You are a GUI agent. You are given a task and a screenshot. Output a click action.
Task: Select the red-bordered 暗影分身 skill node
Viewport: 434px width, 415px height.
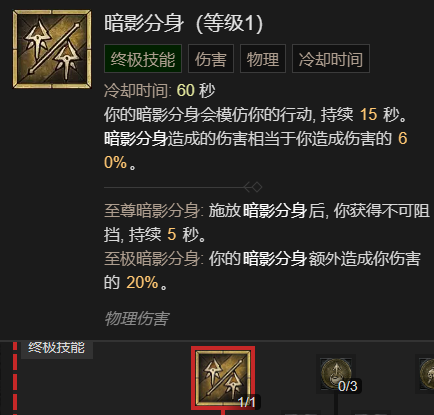coord(223,378)
